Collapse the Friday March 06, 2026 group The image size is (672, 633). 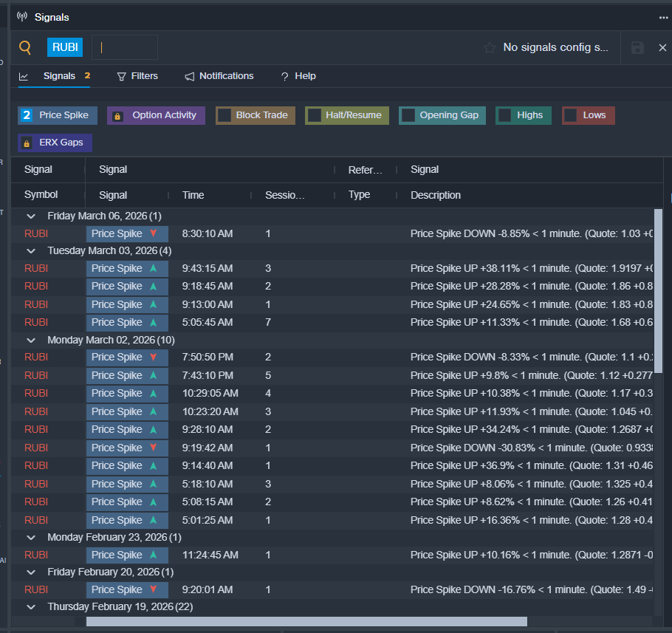tap(31, 216)
